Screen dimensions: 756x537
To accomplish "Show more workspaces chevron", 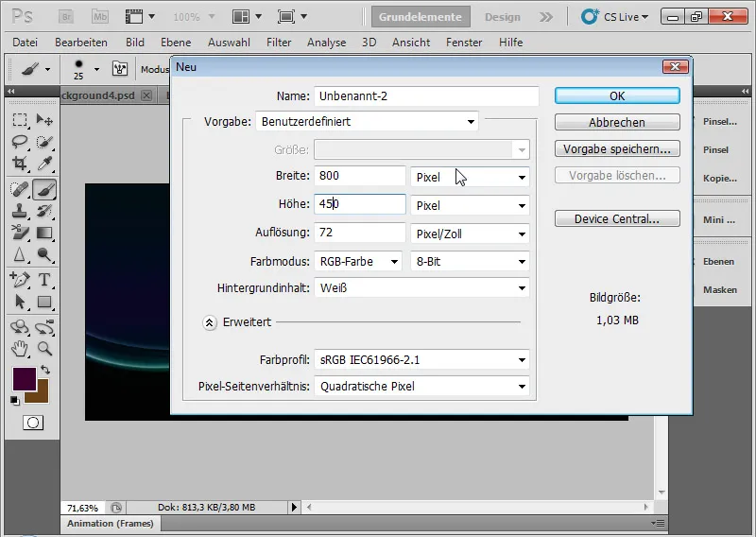I will point(546,17).
